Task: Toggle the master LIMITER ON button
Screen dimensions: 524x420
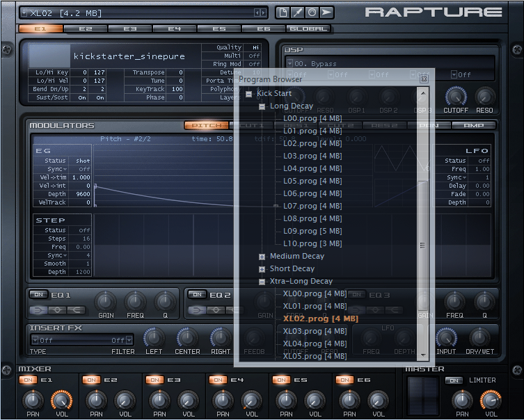Action: (454, 380)
